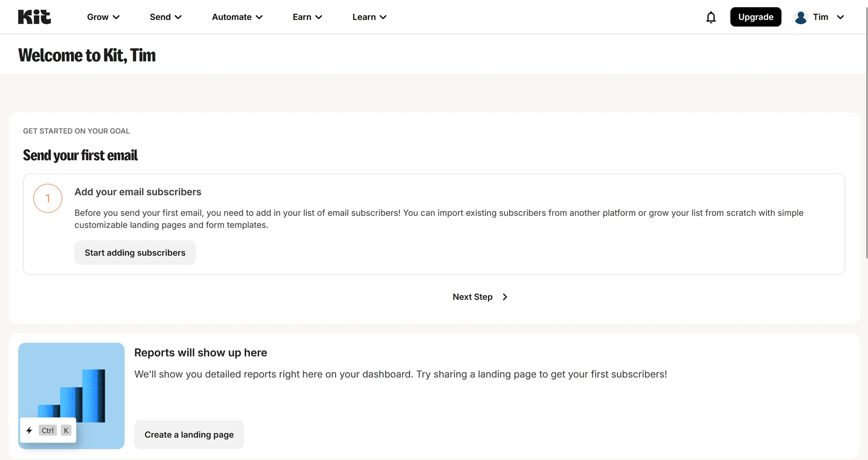
Task: Open the notifications bell
Action: pos(711,17)
